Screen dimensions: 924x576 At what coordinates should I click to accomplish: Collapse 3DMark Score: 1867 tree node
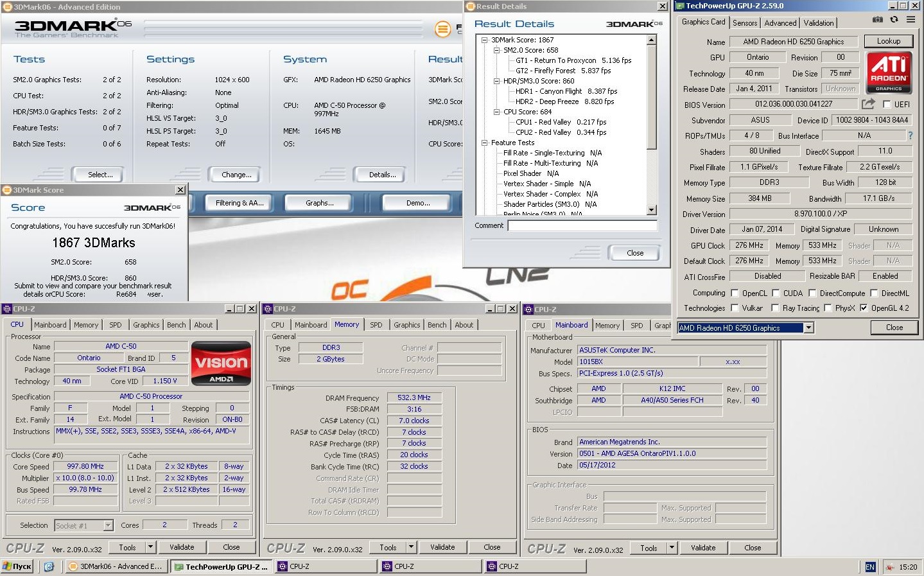point(485,40)
